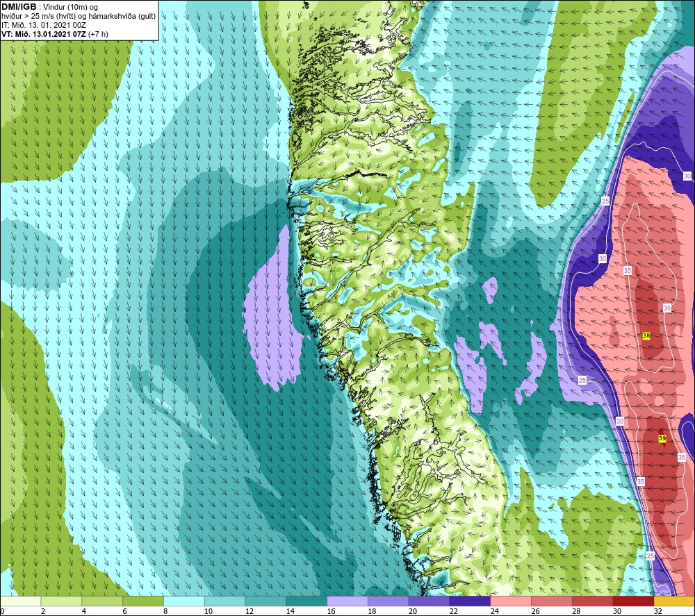Click the 30–32 m/s dark red legend swatch

point(633,601)
